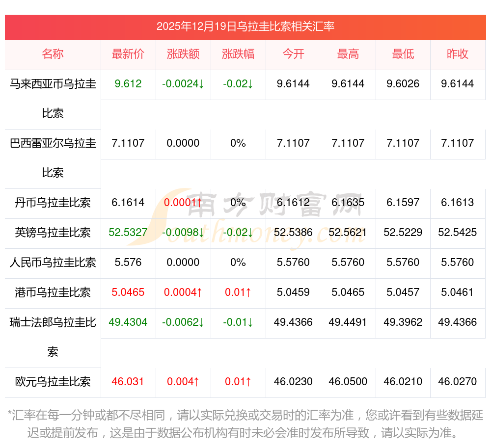
Task: Select the 英镑乌拉圭比索 latest price 52.5327
Action: click(x=128, y=233)
